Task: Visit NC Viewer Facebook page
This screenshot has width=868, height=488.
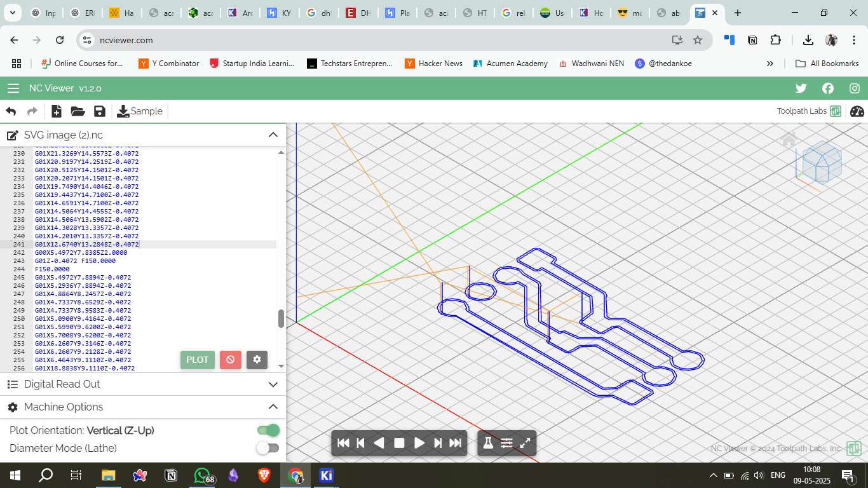Action: pos(827,88)
